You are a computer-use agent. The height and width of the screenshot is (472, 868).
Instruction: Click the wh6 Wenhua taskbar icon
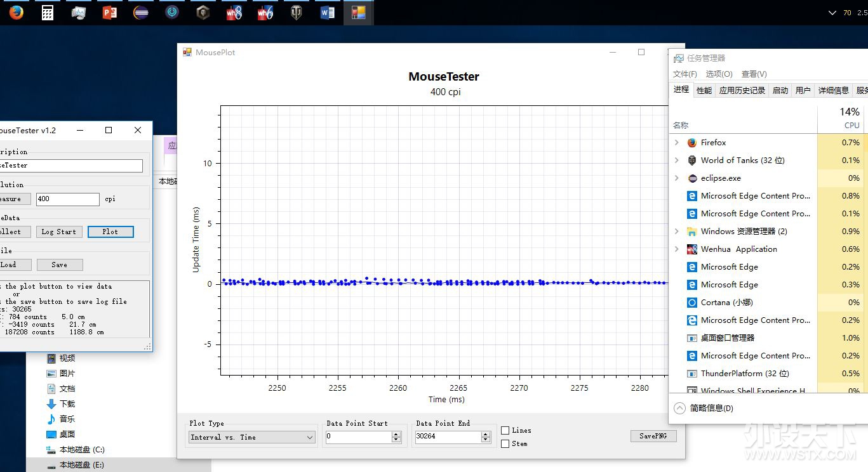pos(265,12)
